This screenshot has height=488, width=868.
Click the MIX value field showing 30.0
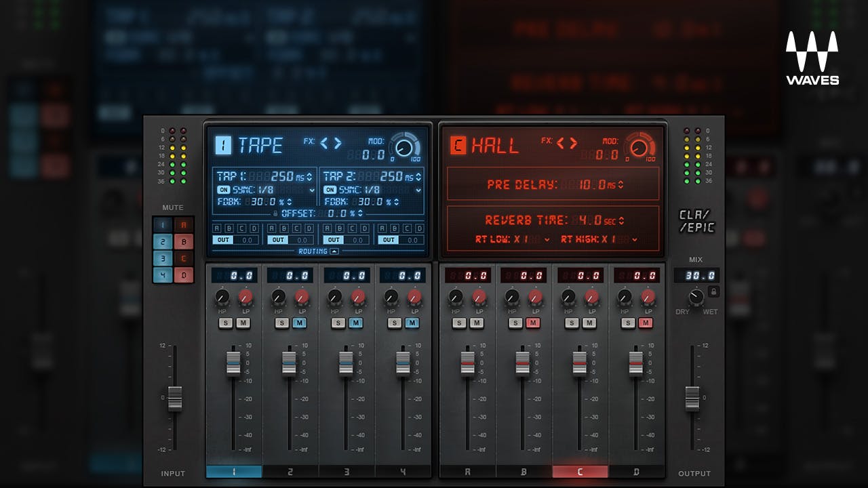696,275
